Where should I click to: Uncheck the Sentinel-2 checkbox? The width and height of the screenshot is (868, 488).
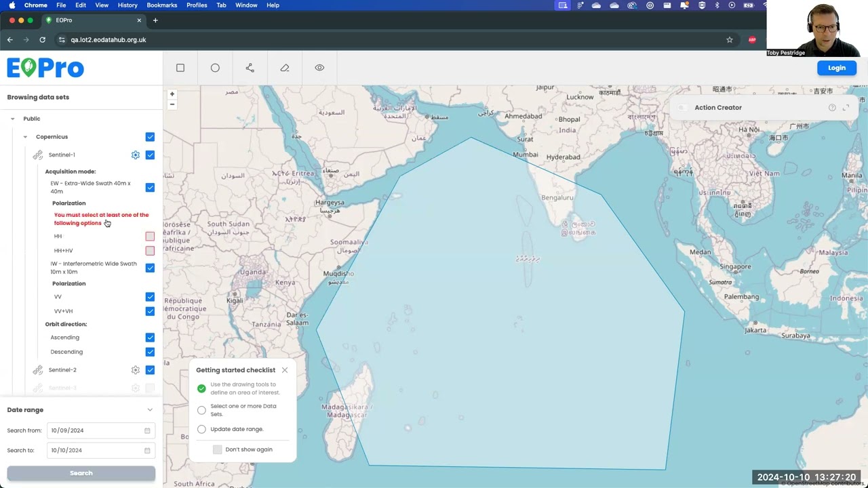coord(150,370)
